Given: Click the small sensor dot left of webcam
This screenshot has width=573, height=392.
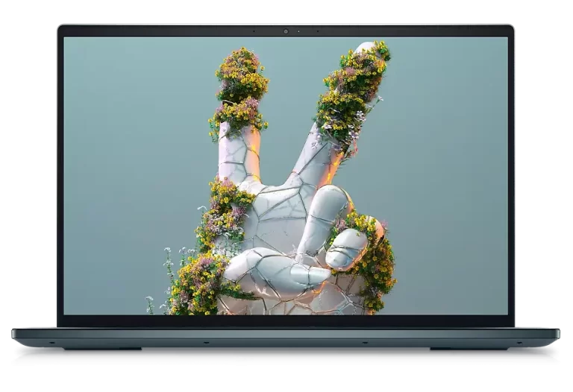Looking at the screenshot, I should coord(253,31).
